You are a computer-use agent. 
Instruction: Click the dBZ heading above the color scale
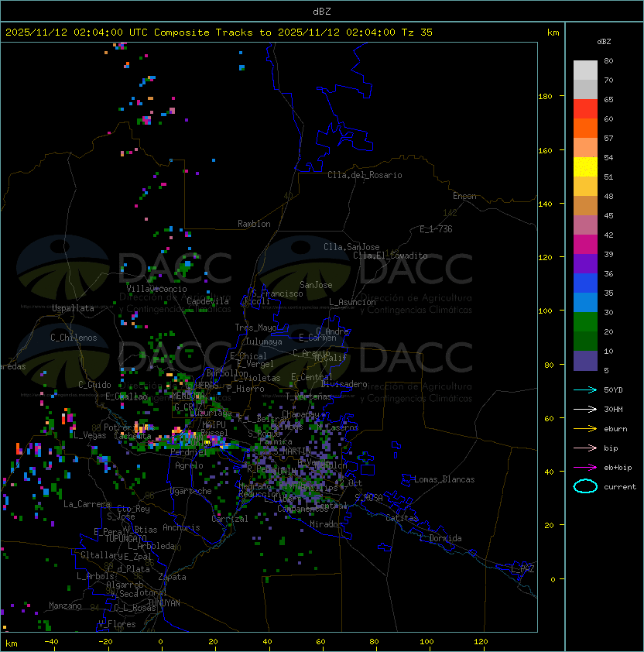604,42
